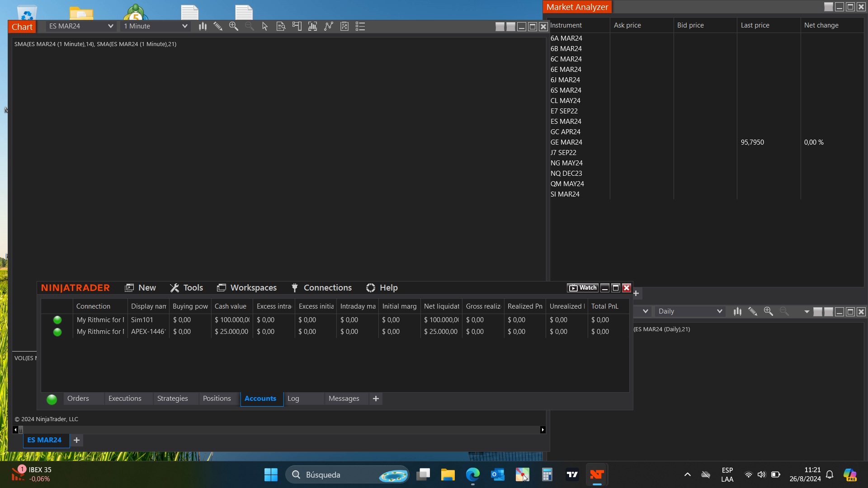Image resolution: width=868 pixels, height=488 pixels.
Task: Click green connection status light by Orders
Action: tap(52, 399)
